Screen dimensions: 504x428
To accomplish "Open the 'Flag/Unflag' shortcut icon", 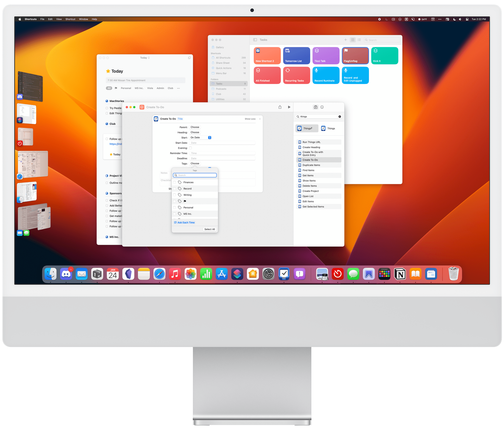I will tap(356, 56).
